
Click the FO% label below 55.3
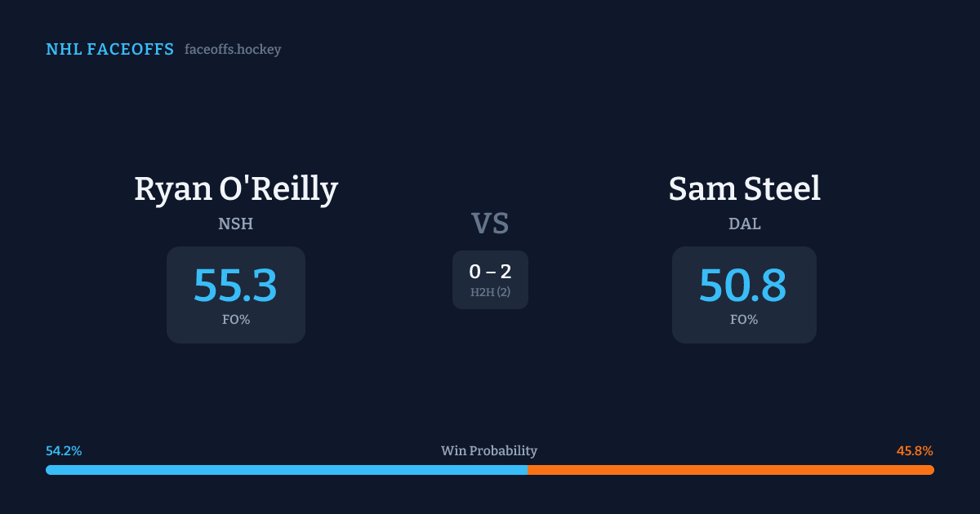pos(236,320)
